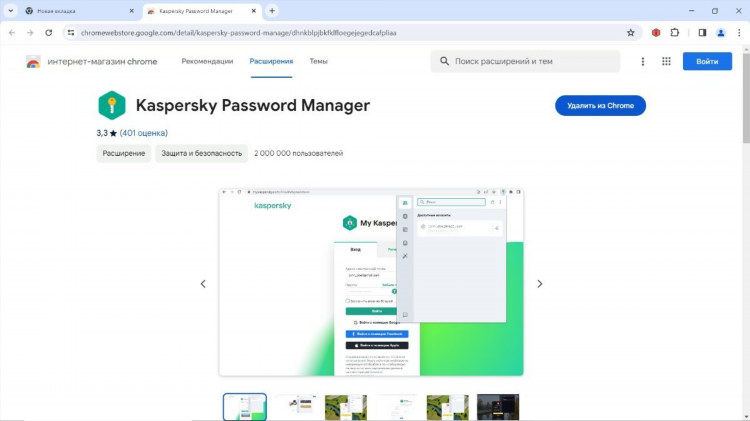
Task: Select the Kaspersky Password Manager tab
Action: pos(202,11)
